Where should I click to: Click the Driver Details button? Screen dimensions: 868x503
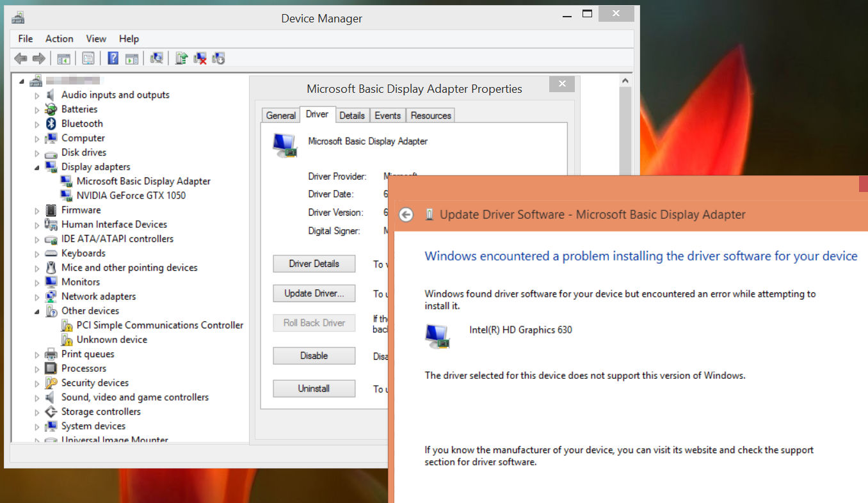coord(314,264)
